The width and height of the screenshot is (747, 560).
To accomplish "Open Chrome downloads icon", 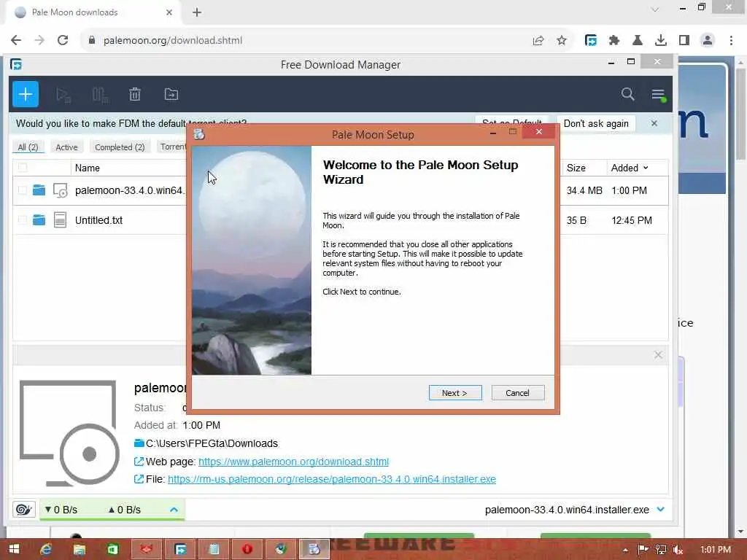I will tap(661, 41).
